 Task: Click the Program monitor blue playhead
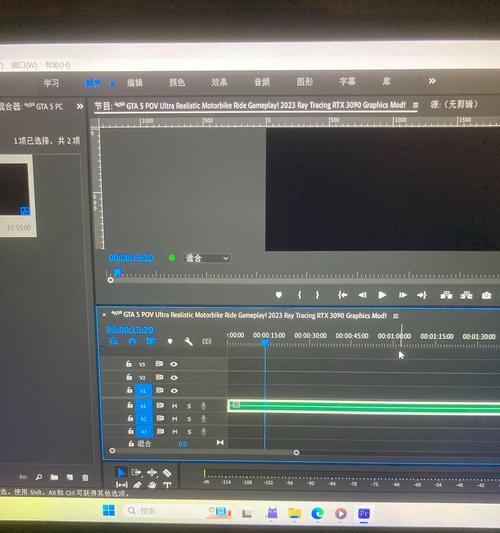[x=117, y=272]
